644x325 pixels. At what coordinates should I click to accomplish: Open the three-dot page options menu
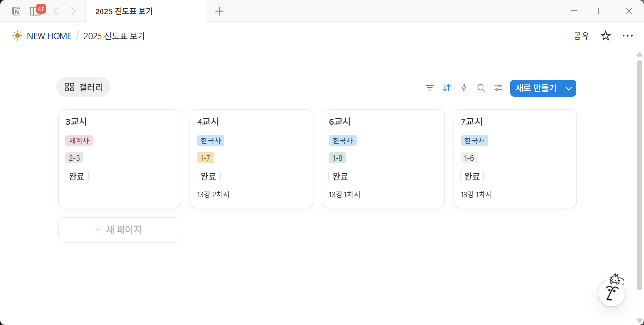click(627, 36)
